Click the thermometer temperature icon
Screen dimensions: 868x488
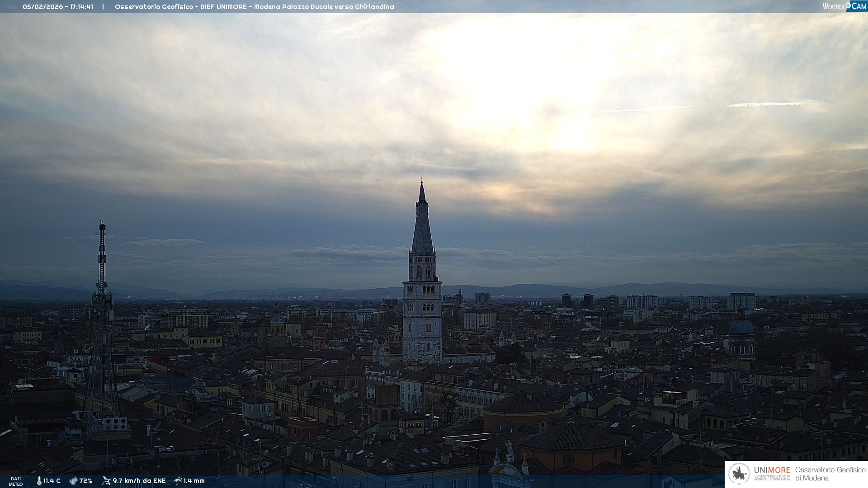pyautogui.click(x=39, y=481)
